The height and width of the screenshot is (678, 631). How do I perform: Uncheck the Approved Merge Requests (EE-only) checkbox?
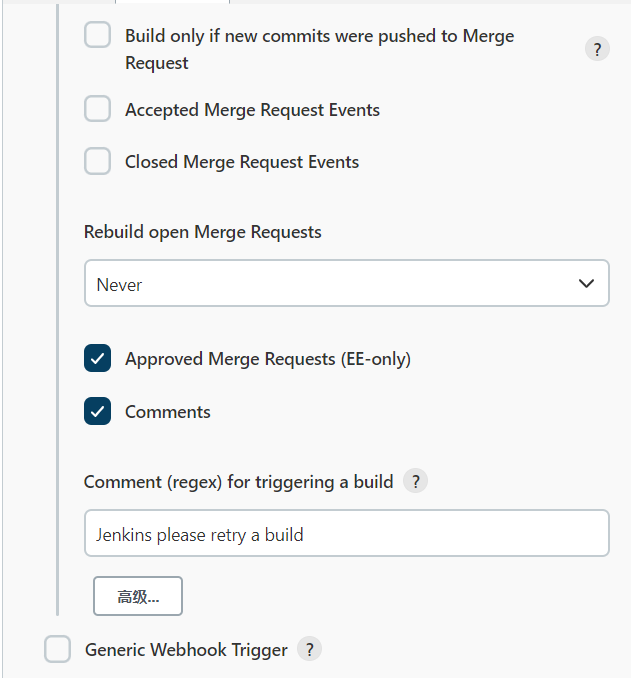pos(97,359)
